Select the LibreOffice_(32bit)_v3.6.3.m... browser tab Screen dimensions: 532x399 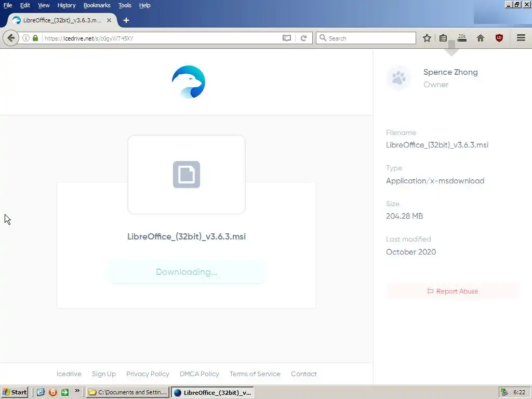tap(62, 20)
